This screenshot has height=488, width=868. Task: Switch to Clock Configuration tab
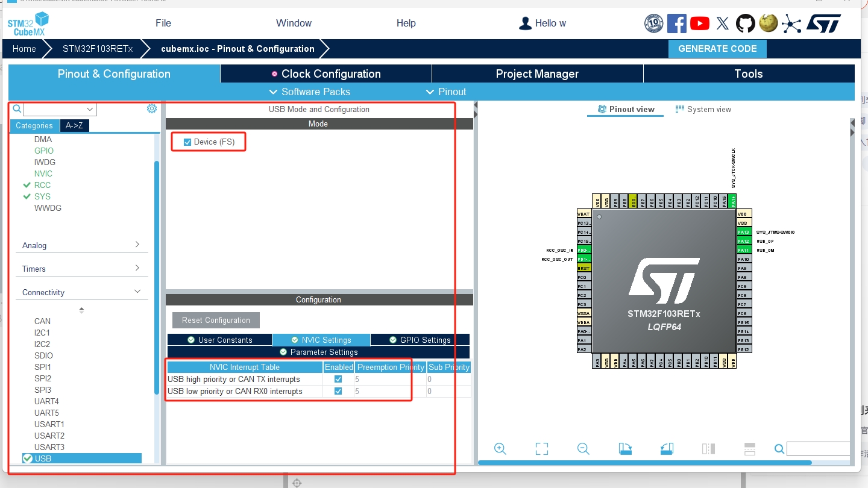click(x=326, y=74)
